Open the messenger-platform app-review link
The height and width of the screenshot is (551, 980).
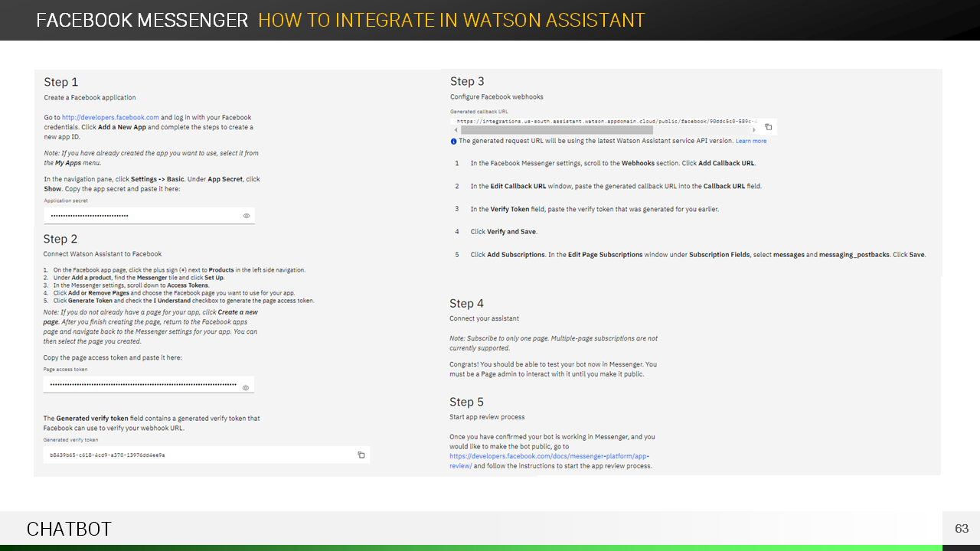coord(549,461)
